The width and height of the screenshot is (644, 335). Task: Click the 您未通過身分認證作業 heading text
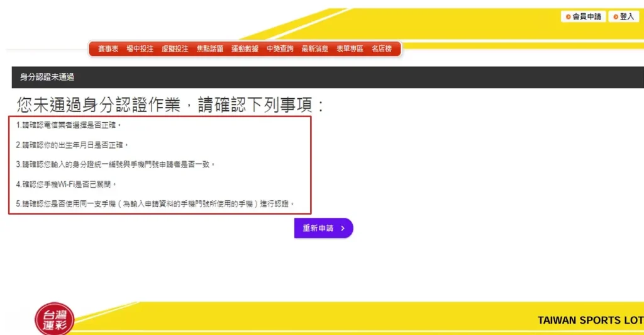[x=170, y=105]
